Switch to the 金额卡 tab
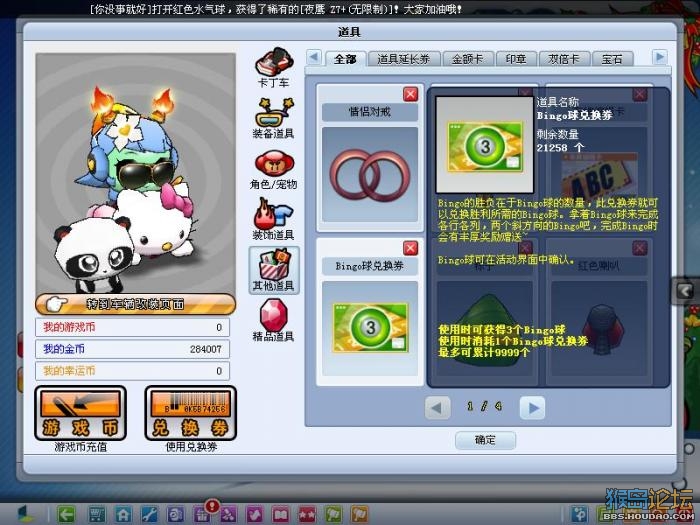 (x=468, y=59)
